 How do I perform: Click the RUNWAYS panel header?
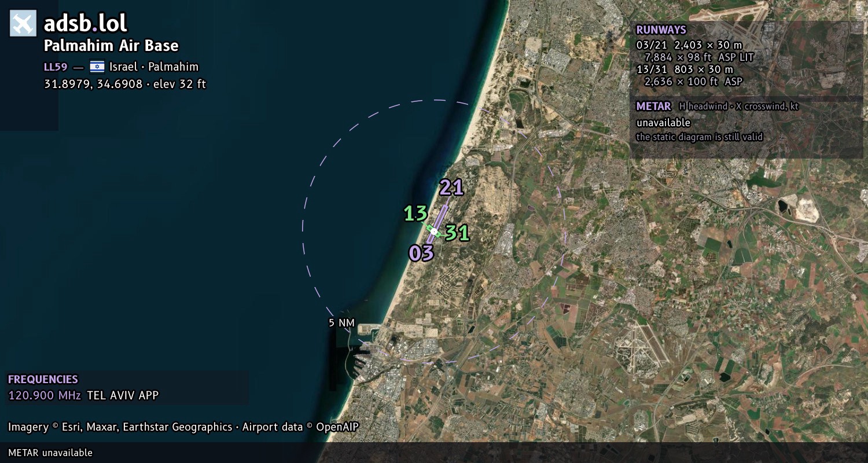661,30
